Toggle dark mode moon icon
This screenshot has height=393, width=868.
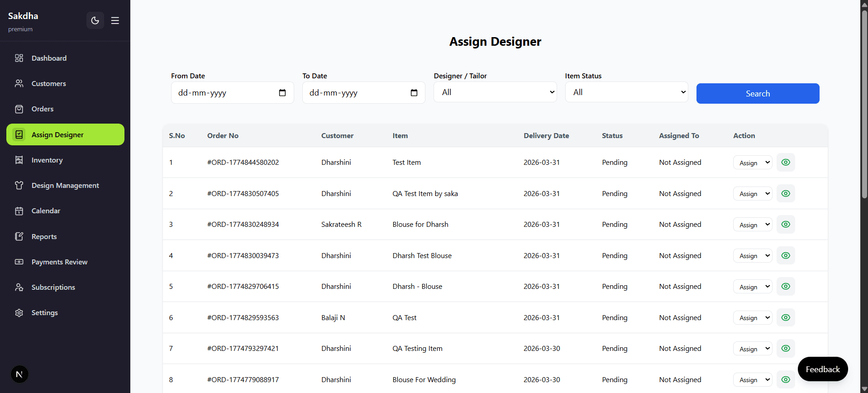click(x=95, y=20)
